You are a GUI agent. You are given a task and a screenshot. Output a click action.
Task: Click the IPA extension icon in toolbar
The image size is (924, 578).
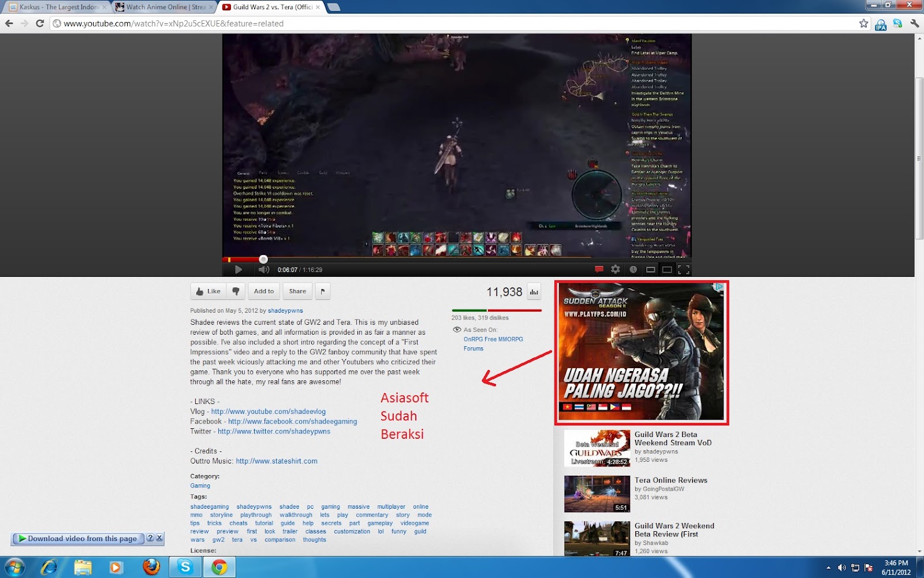click(x=881, y=24)
